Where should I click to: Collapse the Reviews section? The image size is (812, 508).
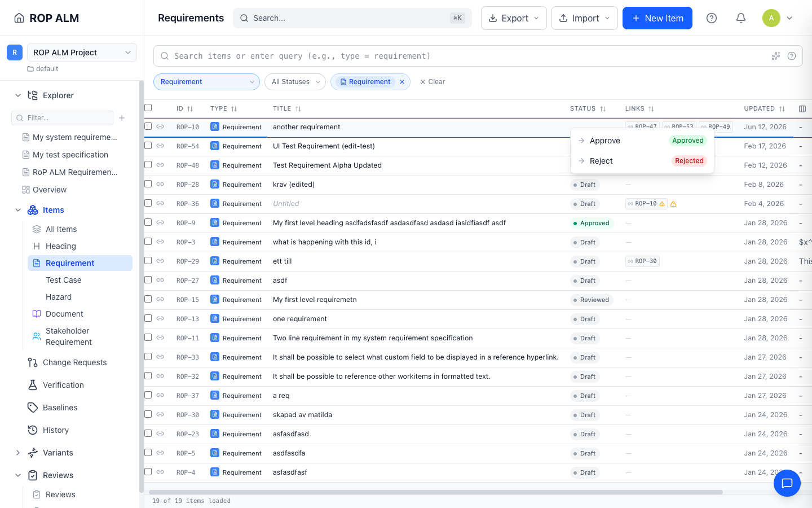click(x=18, y=475)
